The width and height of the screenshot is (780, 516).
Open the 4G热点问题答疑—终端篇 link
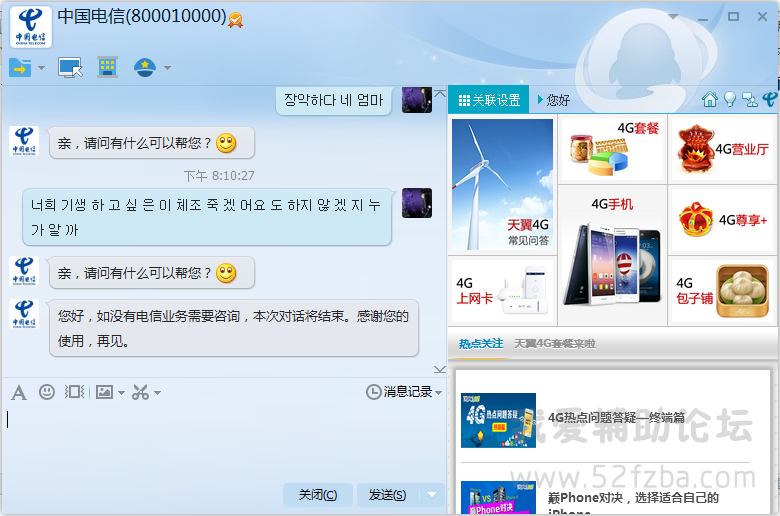[x=617, y=417]
